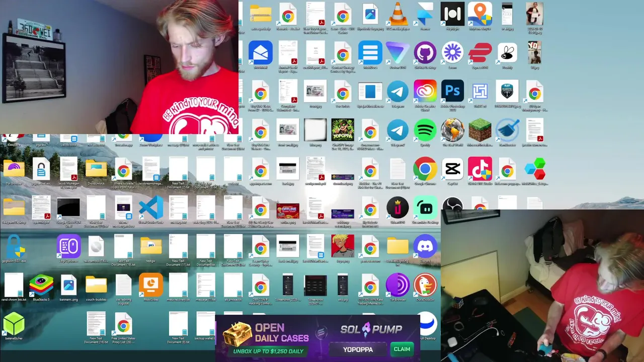Screen dimensions: 644x362
Task: Open VLC media player desktop shortcut
Action: pyautogui.click(x=397, y=14)
